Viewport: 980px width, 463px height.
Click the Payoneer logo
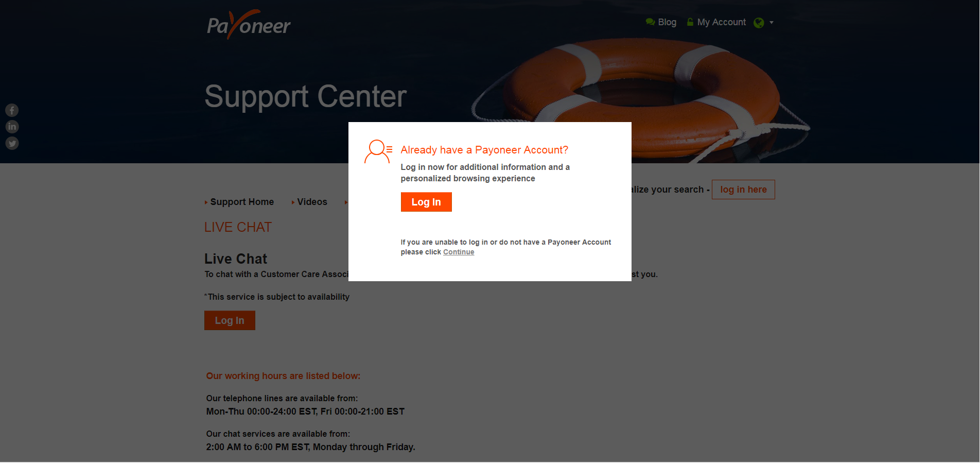point(249,25)
